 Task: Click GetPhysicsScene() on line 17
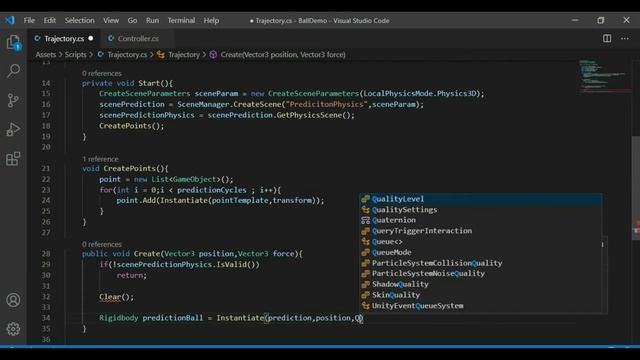click(313, 115)
